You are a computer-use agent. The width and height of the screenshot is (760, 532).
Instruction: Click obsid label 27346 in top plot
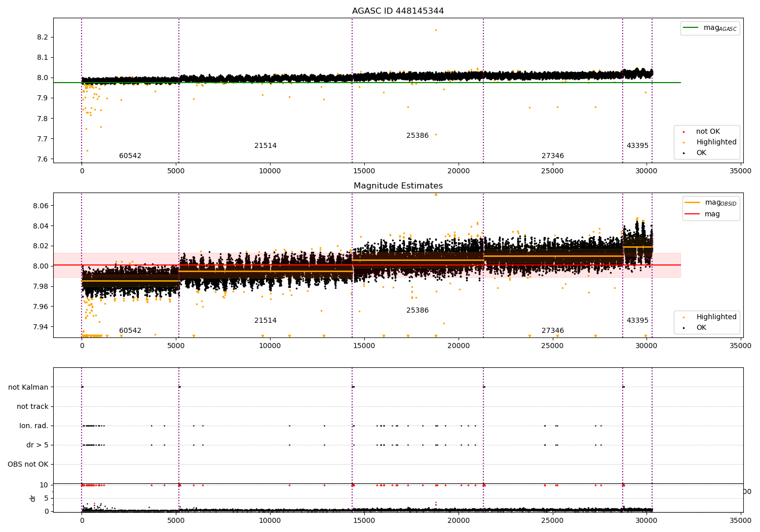553,156
